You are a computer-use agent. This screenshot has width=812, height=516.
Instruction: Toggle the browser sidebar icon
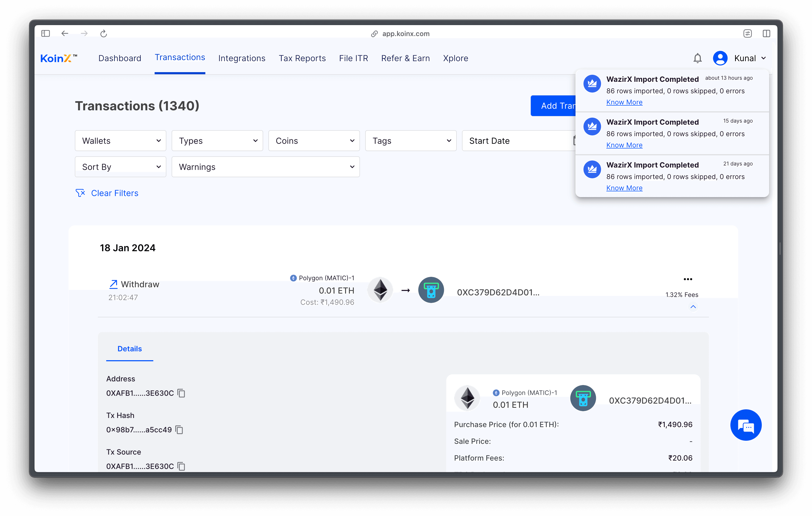pos(46,33)
